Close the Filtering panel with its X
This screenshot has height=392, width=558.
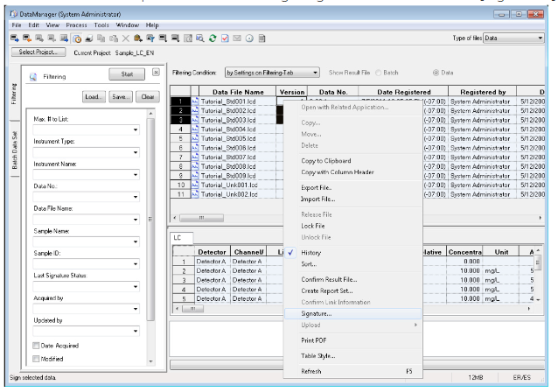[156, 73]
